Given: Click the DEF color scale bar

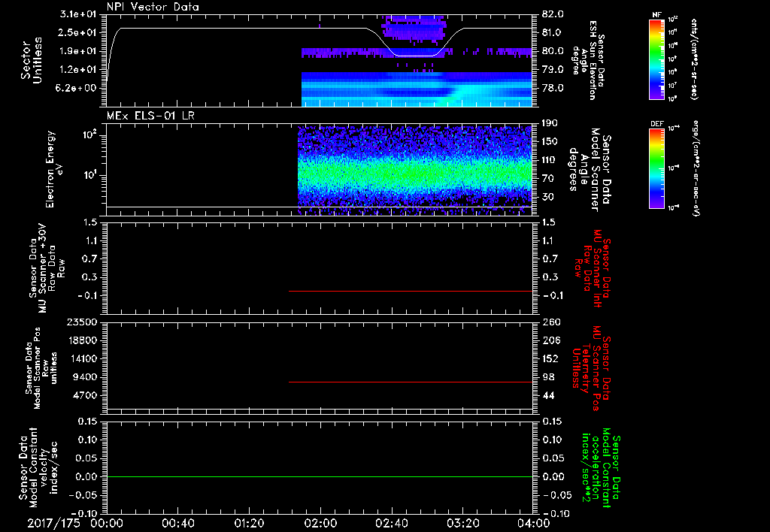Looking at the screenshot, I should tap(656, 168).
